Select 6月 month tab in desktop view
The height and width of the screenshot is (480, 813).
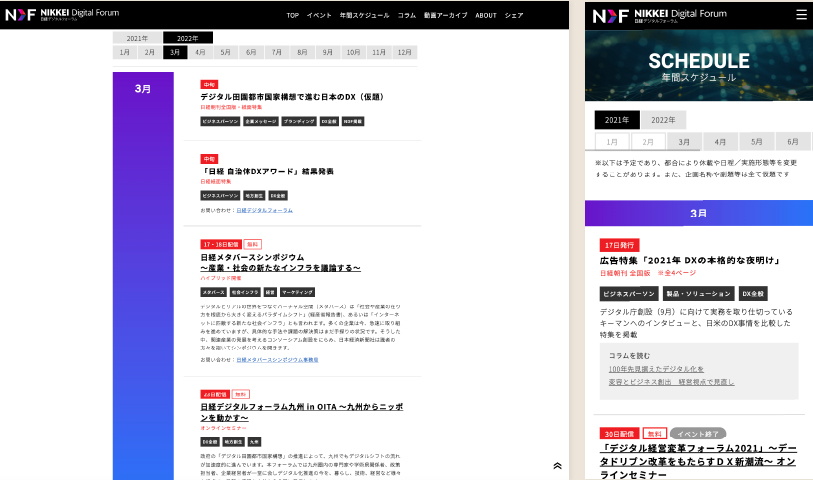pyautogui.click(x=251, y=52)
